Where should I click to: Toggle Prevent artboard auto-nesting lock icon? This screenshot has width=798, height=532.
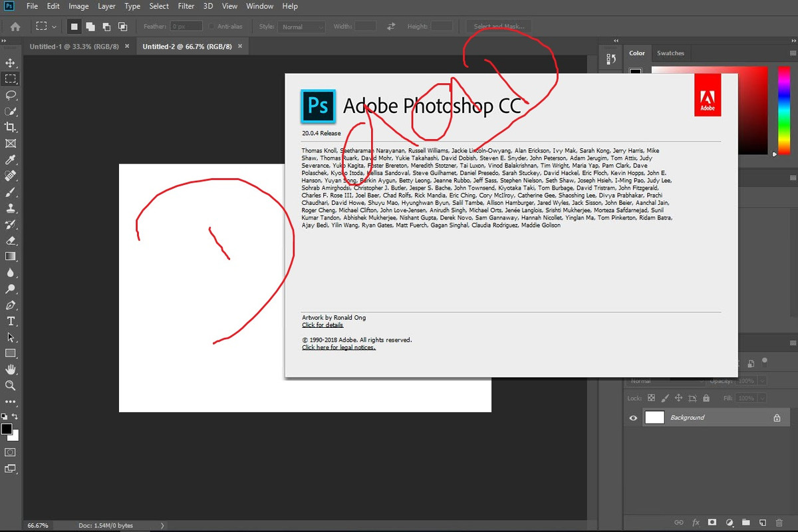[x=692, y=398]
